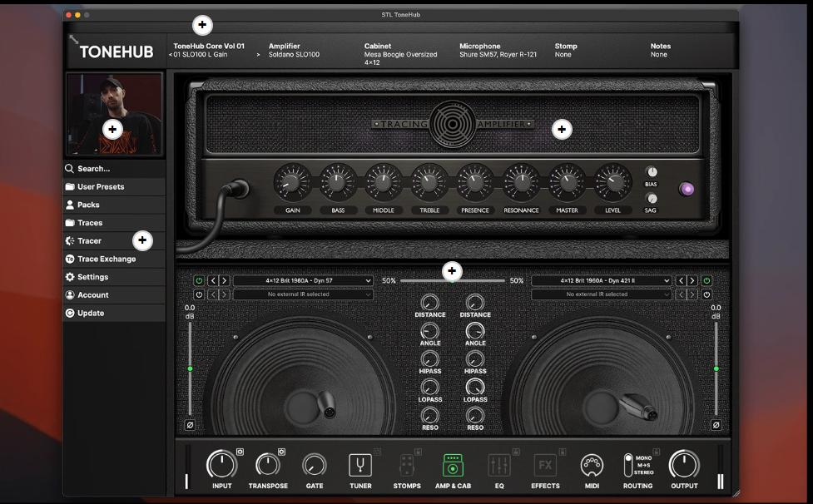Viewport: 813px width, 504px height.
Task: Toggle power for left Dyn 57 cabinet
Action: [x=199, y=281]
